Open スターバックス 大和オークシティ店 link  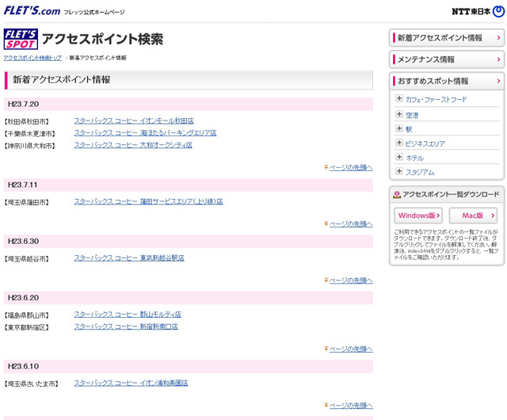[133, 145]
